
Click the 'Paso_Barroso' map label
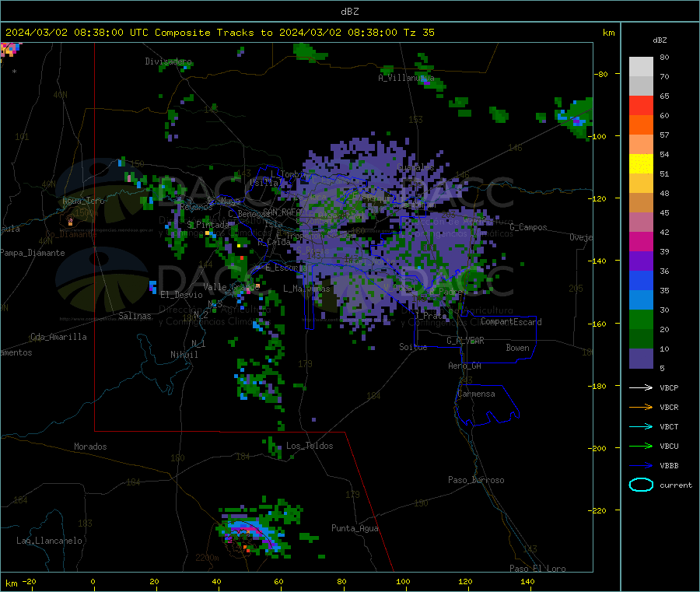[x=476, y=481]
